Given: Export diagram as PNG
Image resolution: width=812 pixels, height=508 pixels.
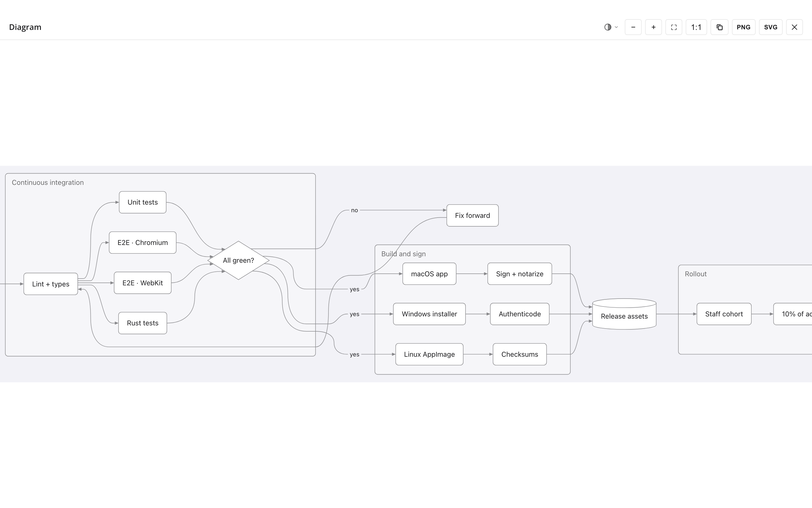Looking at the screenshot, I should [743, 27].
